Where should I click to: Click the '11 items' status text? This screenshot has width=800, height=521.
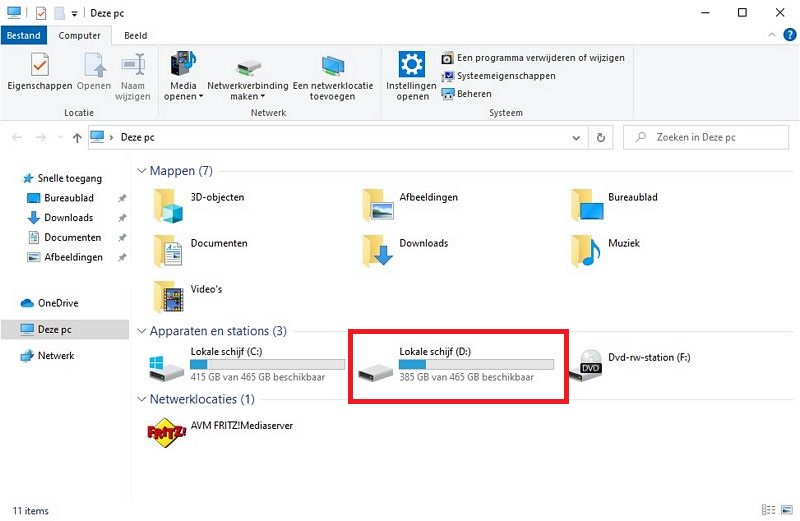click(31, 511)
